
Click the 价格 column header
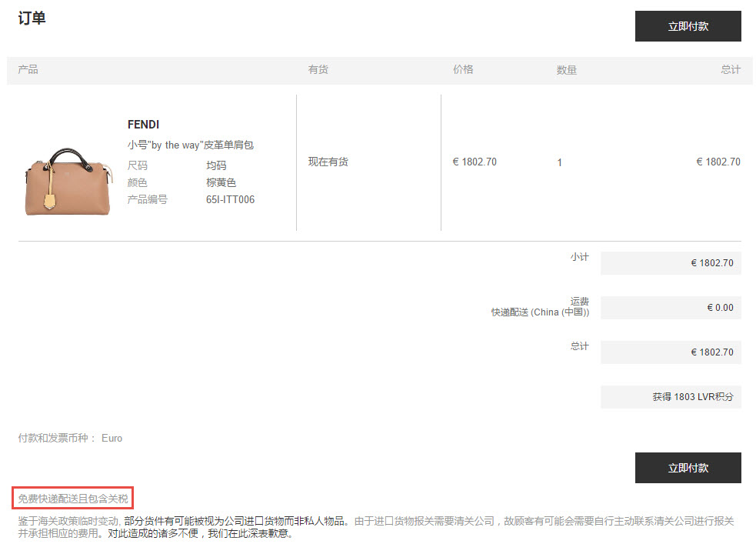[463, 69]
